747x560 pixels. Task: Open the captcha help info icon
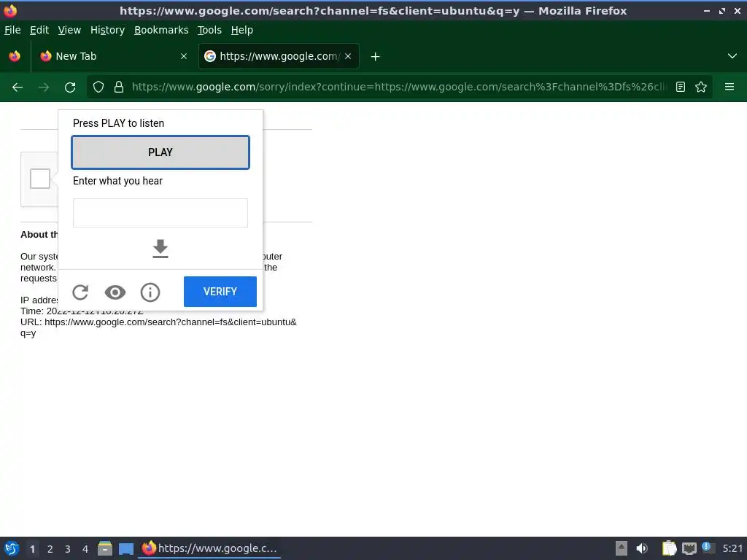click(150, 292)
